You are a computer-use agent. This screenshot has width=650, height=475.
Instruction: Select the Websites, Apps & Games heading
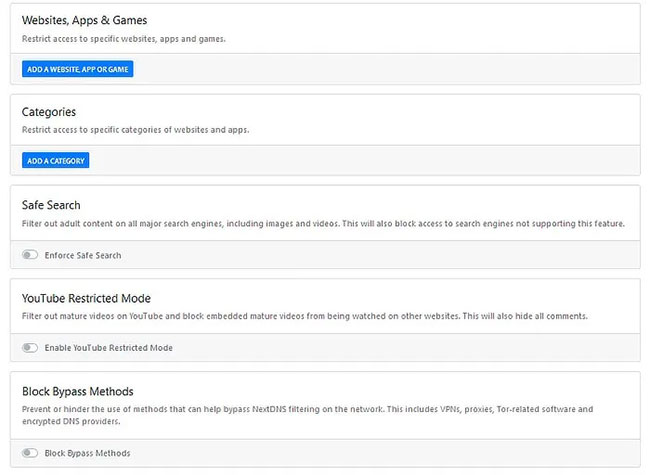point(85,20)
